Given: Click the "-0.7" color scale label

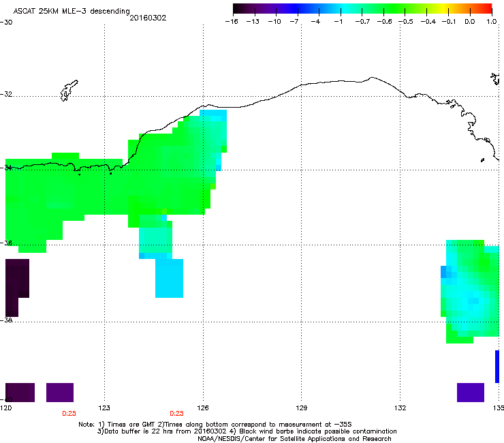Looking at the screenshot, I should click(x=362, y=22).
